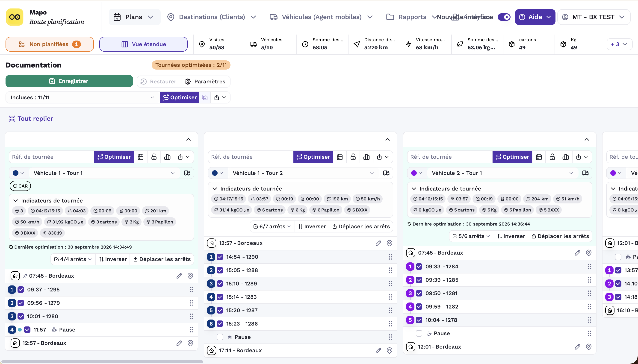Open chart icon in Véhicule 1 - Tour 2 toolbar
Viewport: 638px width, 364px height.
point(366,157)
